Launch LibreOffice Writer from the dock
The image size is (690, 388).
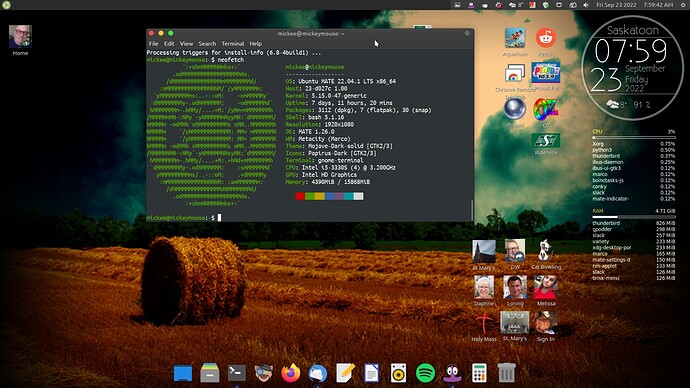pos(372,373)
